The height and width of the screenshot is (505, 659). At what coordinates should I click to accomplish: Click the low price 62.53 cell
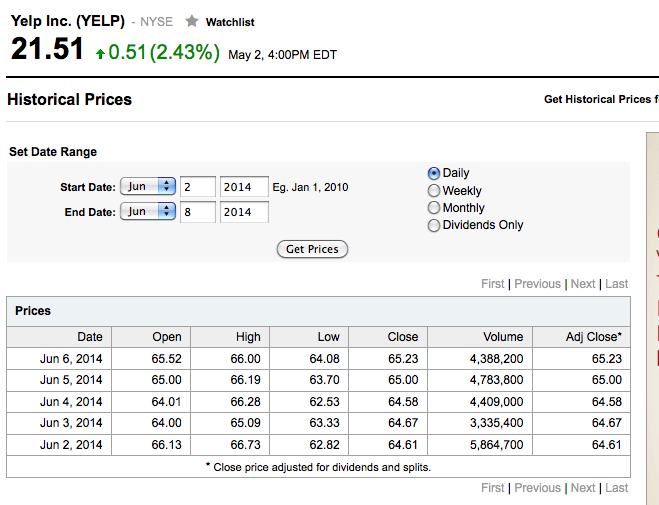point(309,402)
